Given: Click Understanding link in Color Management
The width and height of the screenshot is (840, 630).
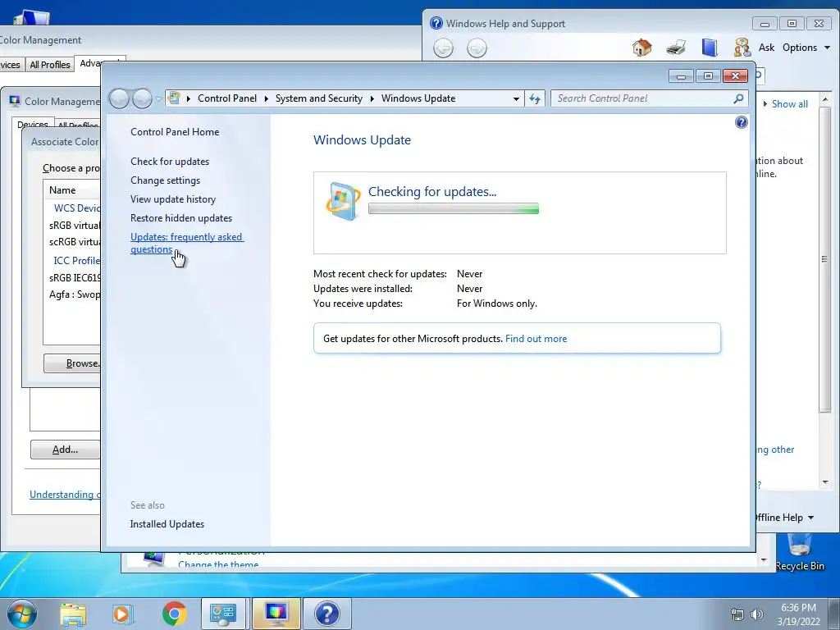Looking at the screenshot, I should (64, 495).
